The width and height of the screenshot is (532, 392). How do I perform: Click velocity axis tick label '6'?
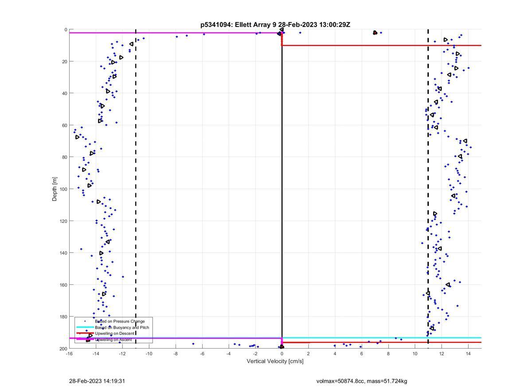(x=362, y=353)
